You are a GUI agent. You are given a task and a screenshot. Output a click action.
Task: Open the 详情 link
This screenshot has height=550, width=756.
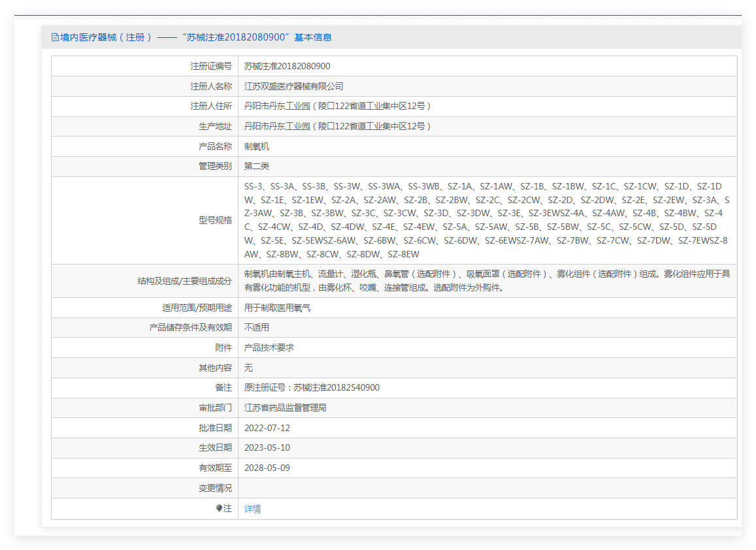[x=253, y=509]
